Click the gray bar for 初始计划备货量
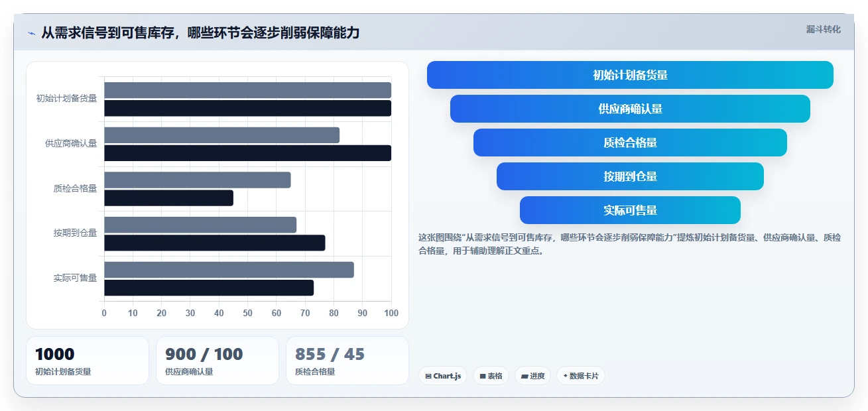Viewport: 868px width, 411px height. [x=247, y=90]
